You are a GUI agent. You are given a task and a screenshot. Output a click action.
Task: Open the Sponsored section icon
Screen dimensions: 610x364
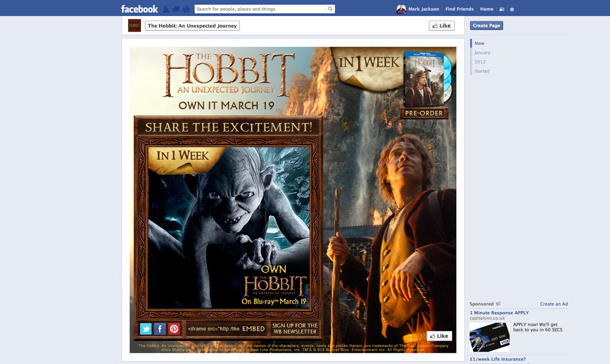pos(498,304)
